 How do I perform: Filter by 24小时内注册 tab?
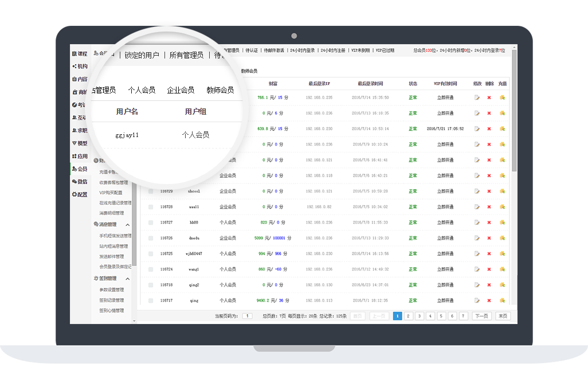[332, 50]
